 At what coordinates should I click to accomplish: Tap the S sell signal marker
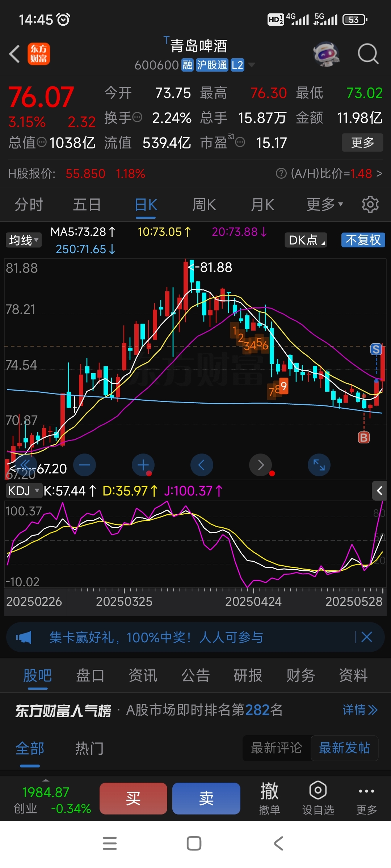pyautogui.click(x=376, y=349)
